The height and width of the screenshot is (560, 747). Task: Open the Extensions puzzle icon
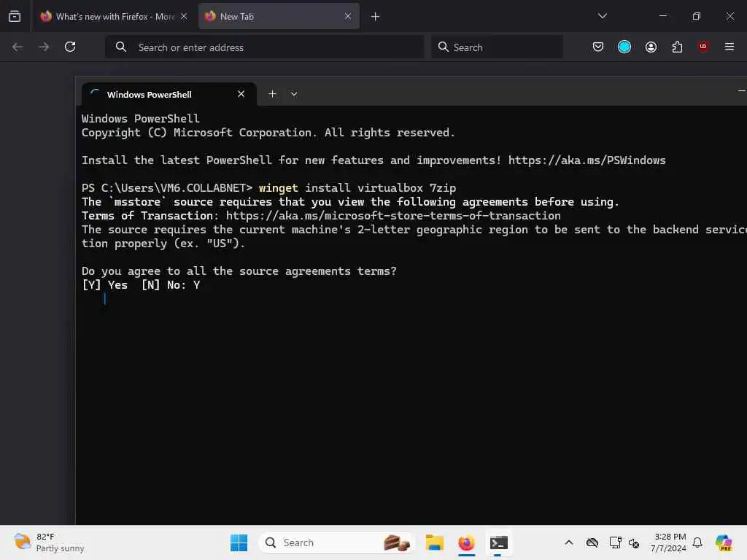coord(677,47)
